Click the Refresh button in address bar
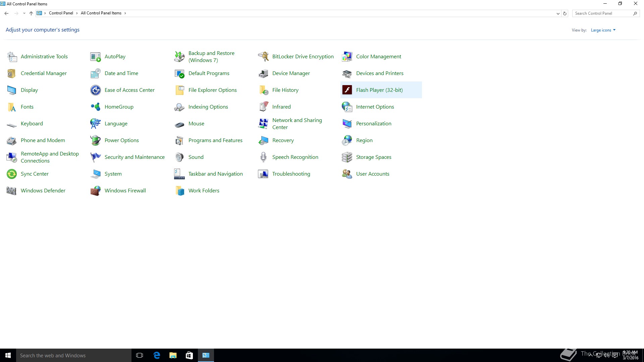644x362 pixels. click(x=565, y=13)
